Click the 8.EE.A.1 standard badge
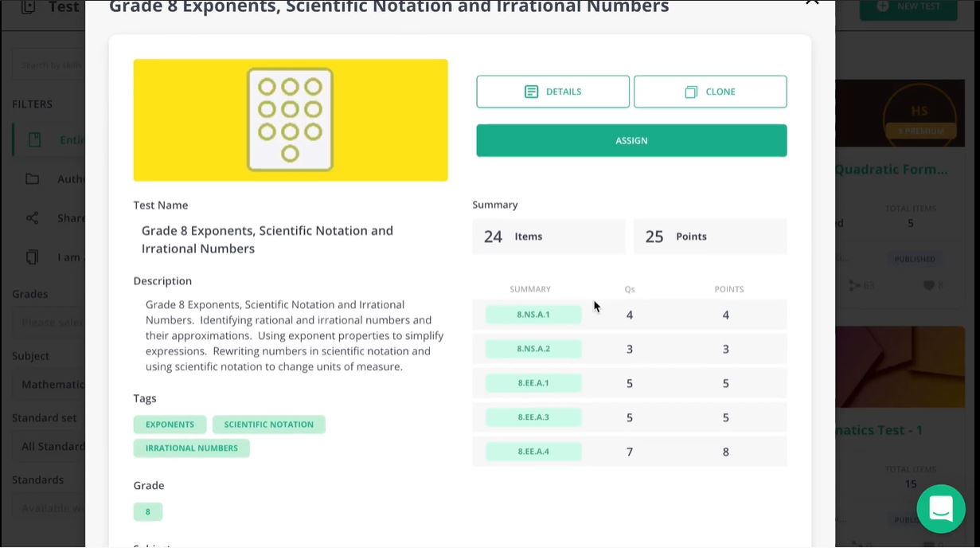 click(x=533, y=383)
